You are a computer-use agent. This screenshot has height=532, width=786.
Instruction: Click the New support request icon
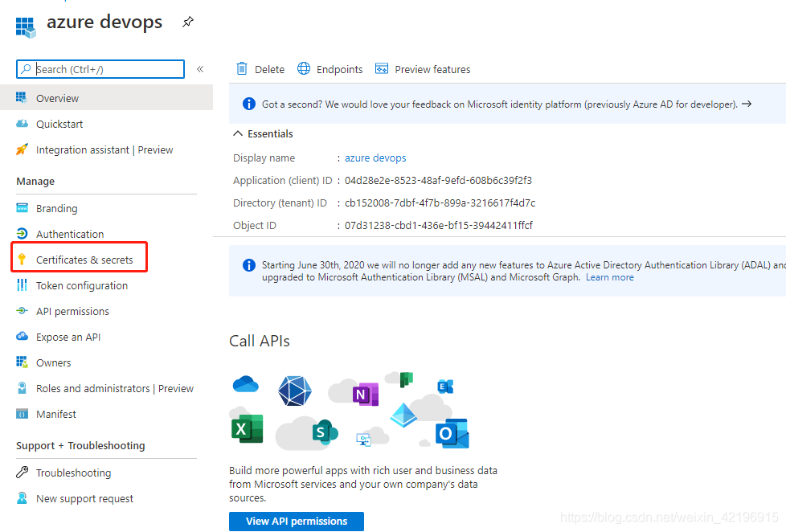22,498
